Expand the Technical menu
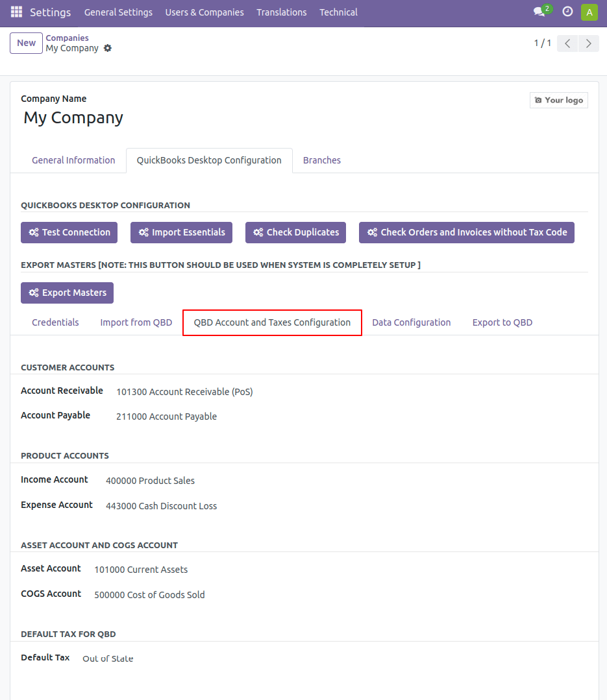This screenshot has width=607, height=700. (x=338, y=12)
